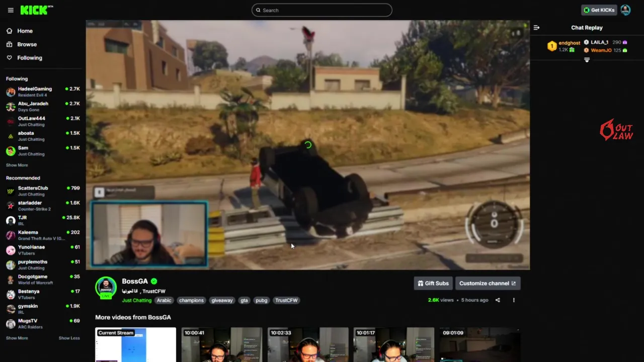This screenshot has width=644, height=362.
Task: Open the TJR channel row name
Action: click(x=22, y=218)
